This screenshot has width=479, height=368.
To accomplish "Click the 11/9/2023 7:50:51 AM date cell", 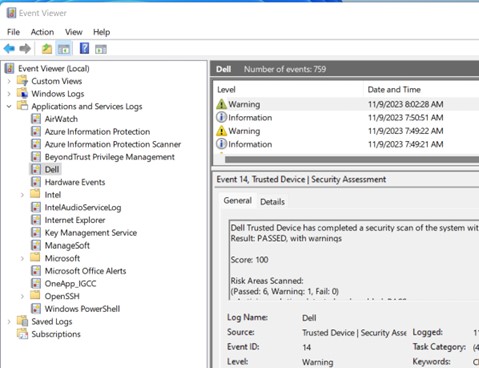I will pos(406,117).
